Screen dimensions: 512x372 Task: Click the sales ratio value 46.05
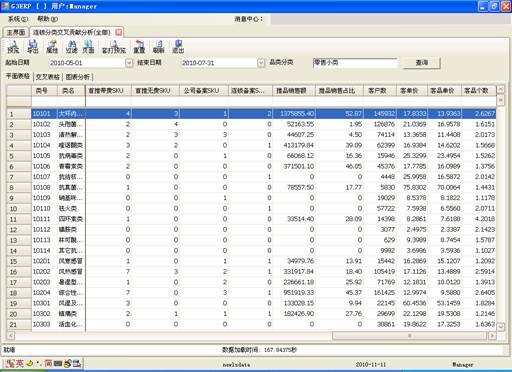pos(340,166)
